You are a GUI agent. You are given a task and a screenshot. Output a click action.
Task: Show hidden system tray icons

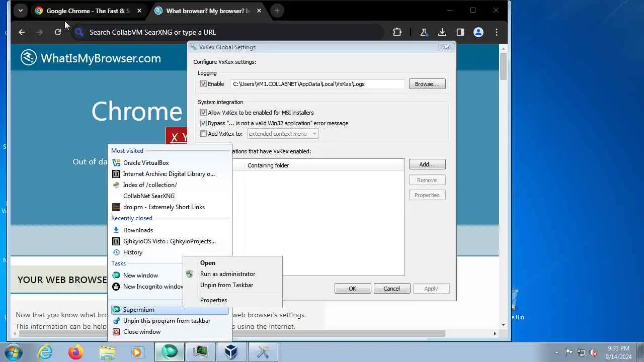[x=556, y=352]
